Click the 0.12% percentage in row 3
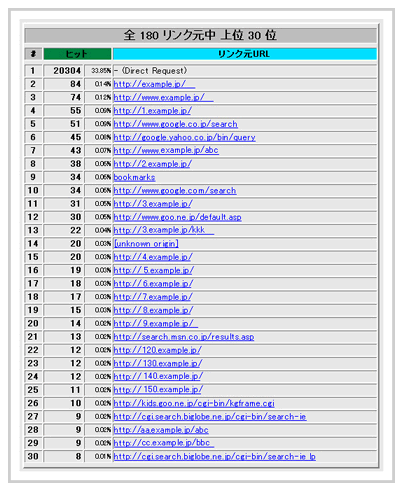Image resolution: width=403 pixels, height=491 pixels. point(103,98)
